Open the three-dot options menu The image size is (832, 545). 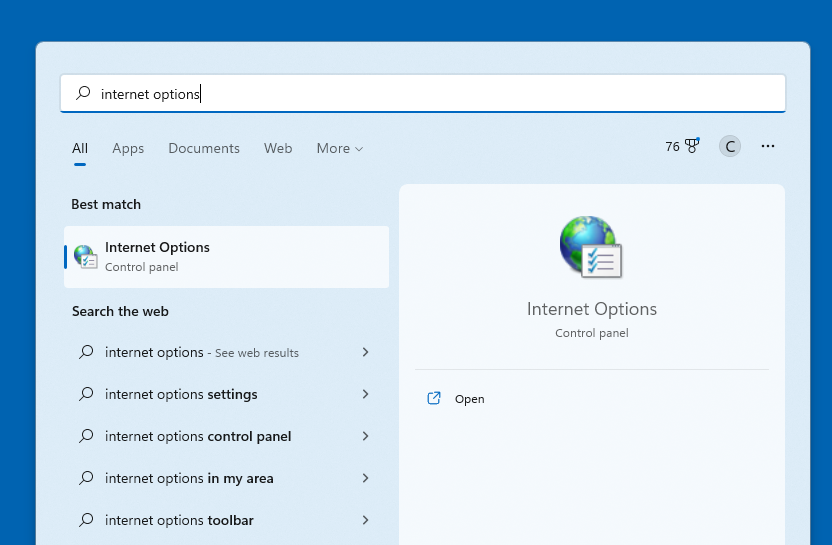point(768,146)
